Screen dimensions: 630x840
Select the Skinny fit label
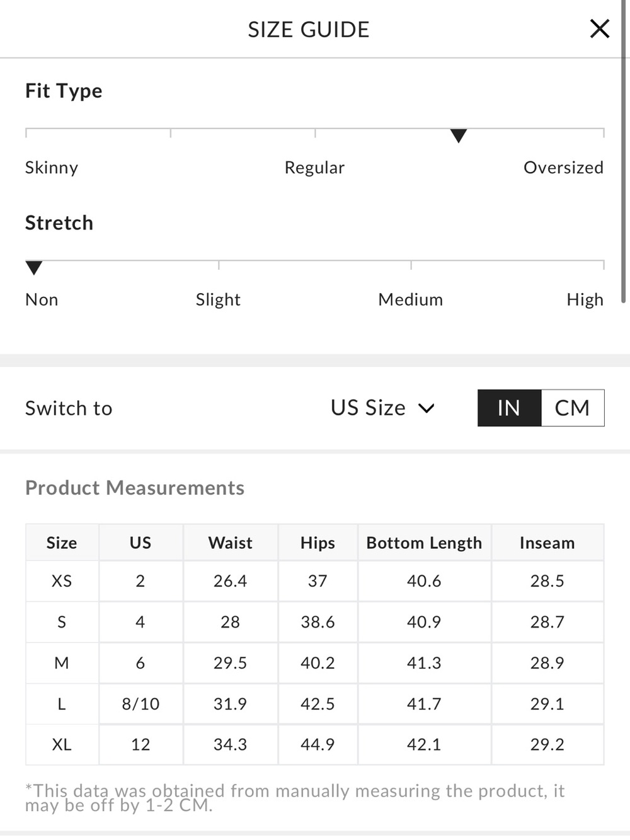(52, 168)
